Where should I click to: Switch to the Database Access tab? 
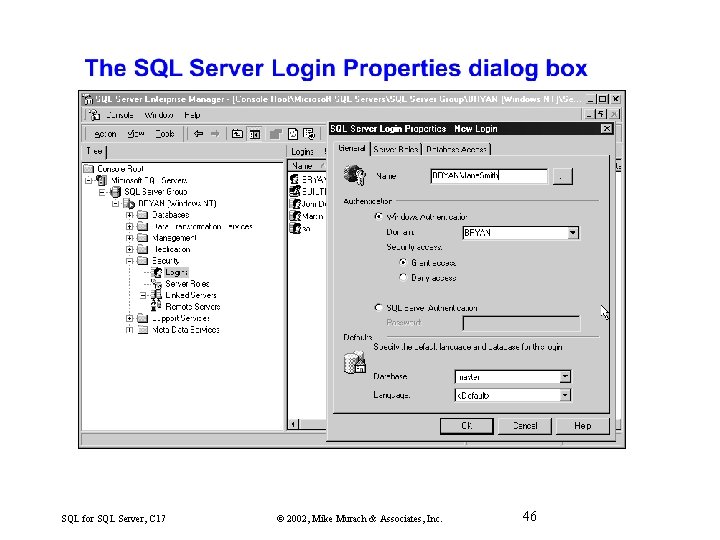coord(456,149)
